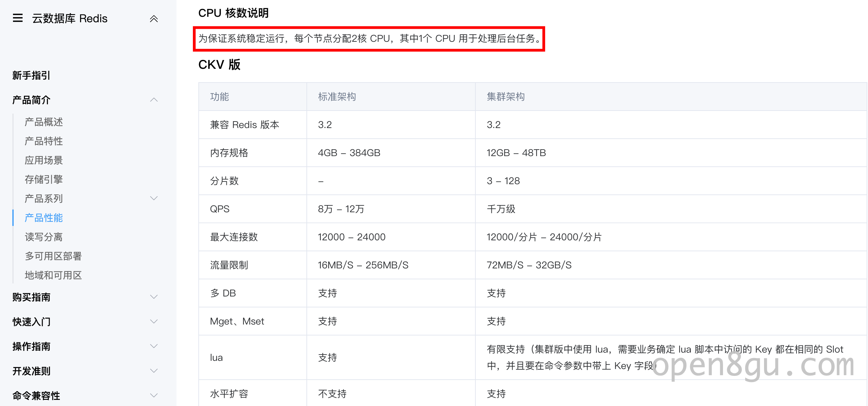The width and height of the screenshot is (868, 406).
Task: Click the 云数据库 Redis sidebar title
Action: [x=70, y=18]
